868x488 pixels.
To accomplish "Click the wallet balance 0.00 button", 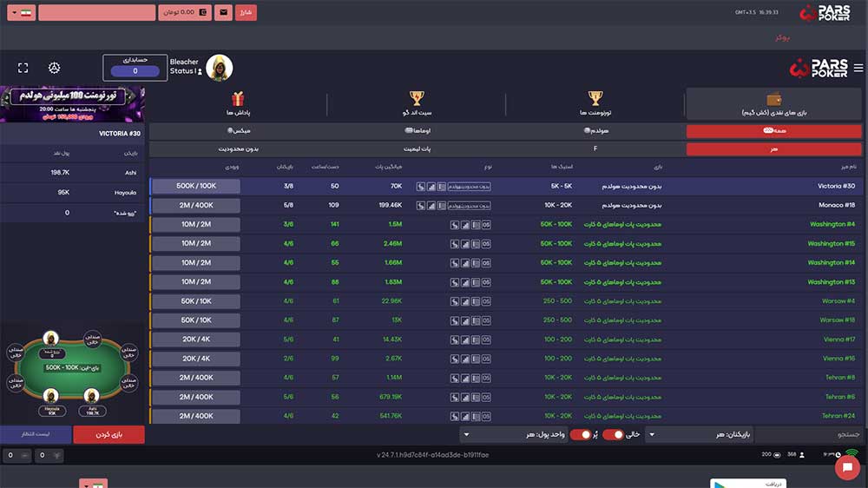I will point(184,13).
